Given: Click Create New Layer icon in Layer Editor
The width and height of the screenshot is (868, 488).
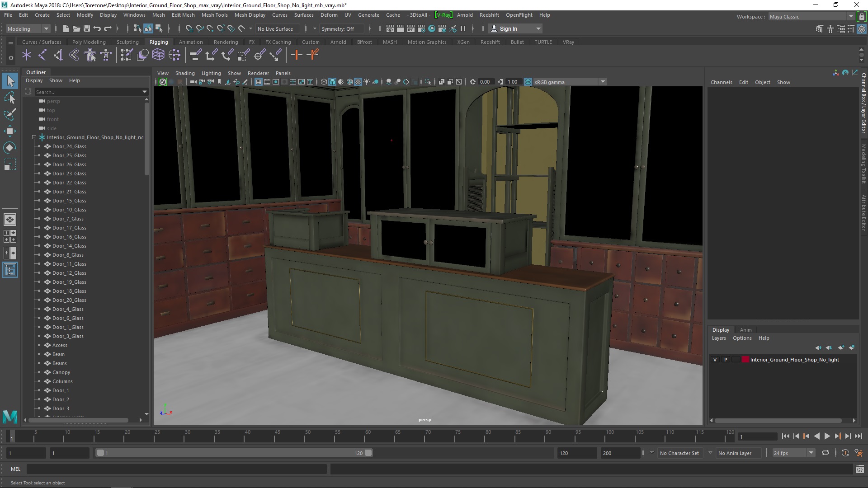Looking at the screenshot, I should 841,347.
